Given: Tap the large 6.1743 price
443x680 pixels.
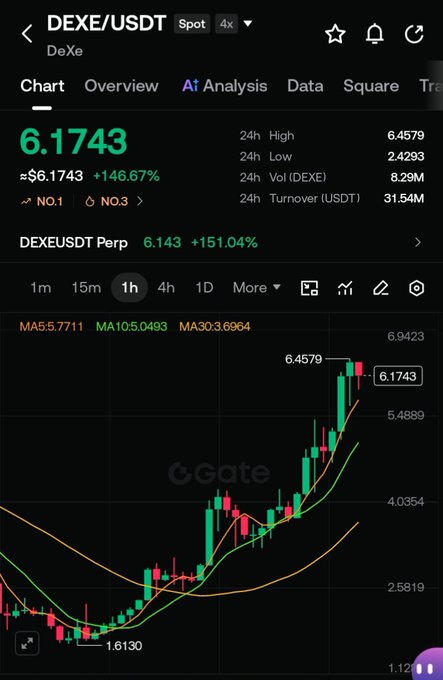Looking at the screenshot, I should 73,141.
